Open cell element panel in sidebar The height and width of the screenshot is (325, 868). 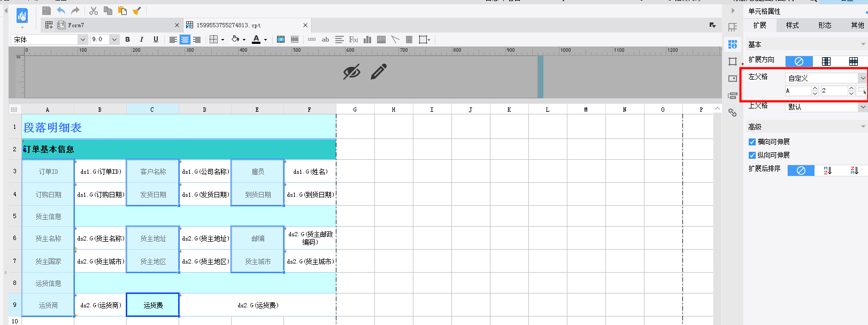pyautogui.click(x=733, y=27)
